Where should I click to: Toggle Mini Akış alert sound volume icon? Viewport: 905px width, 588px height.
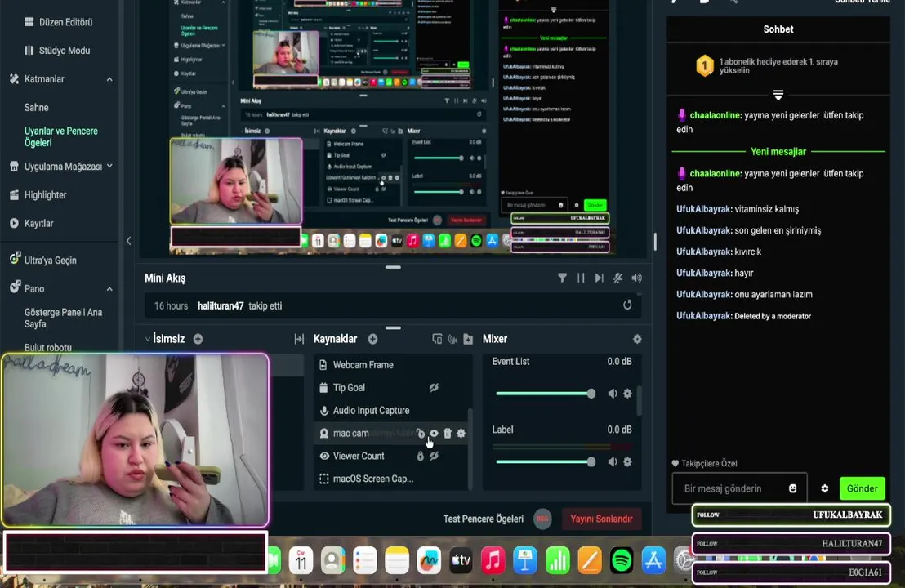pos(636,278)
